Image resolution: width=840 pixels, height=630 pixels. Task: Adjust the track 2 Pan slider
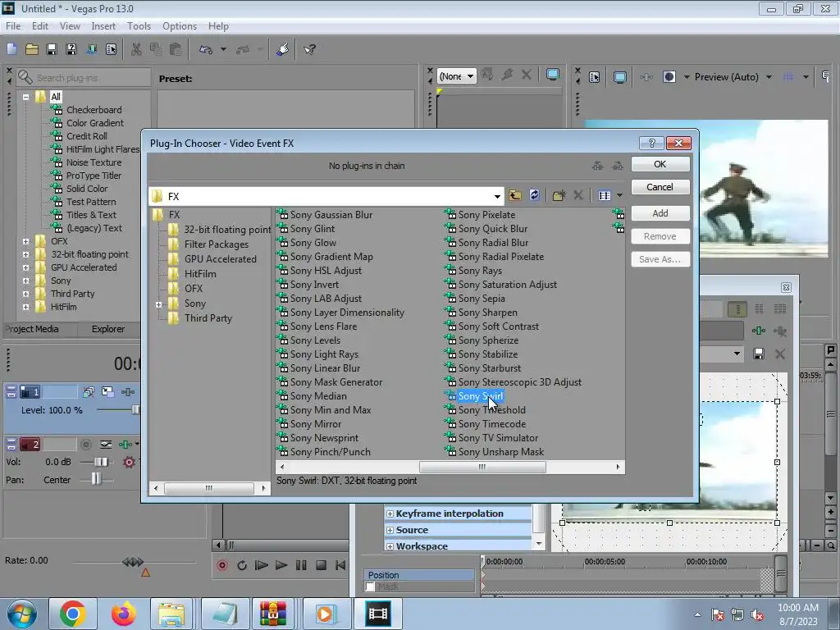[x=96, y=479]
